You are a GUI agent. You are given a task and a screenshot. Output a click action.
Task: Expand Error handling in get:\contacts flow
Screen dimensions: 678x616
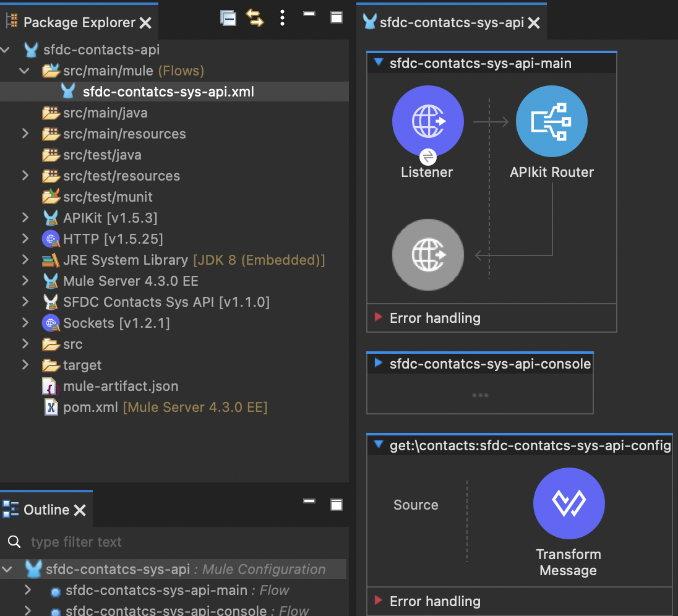379,601
